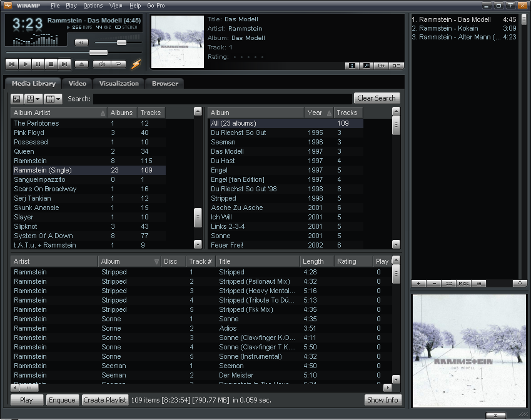Select the Pink Floyd album artist row
The height and width of the screenshot is (420, 531).
tap(89, 132)
